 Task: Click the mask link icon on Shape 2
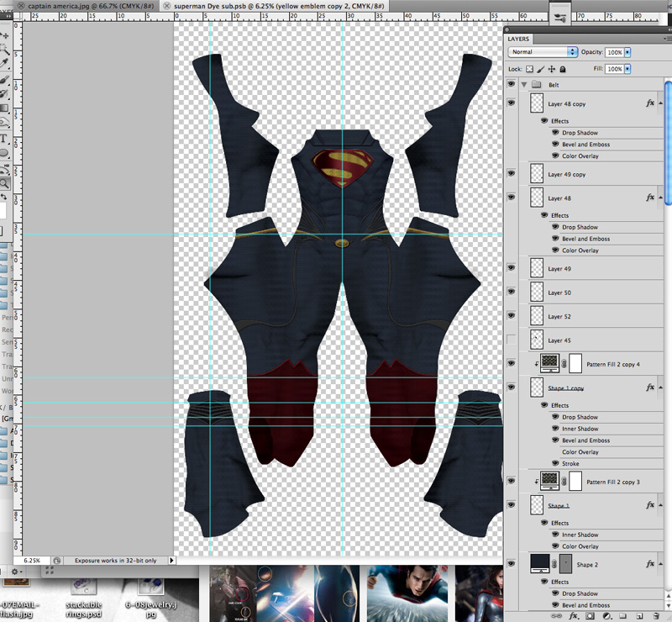[x=554, y=564]
